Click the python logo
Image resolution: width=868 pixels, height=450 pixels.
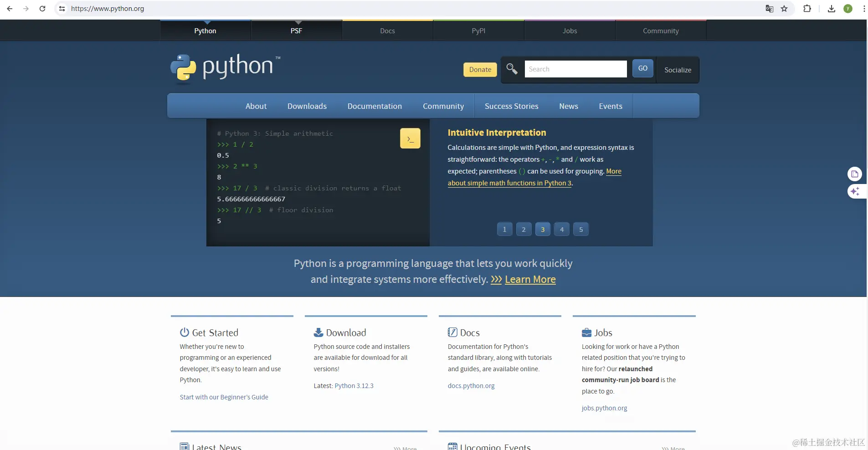[225, 68]
